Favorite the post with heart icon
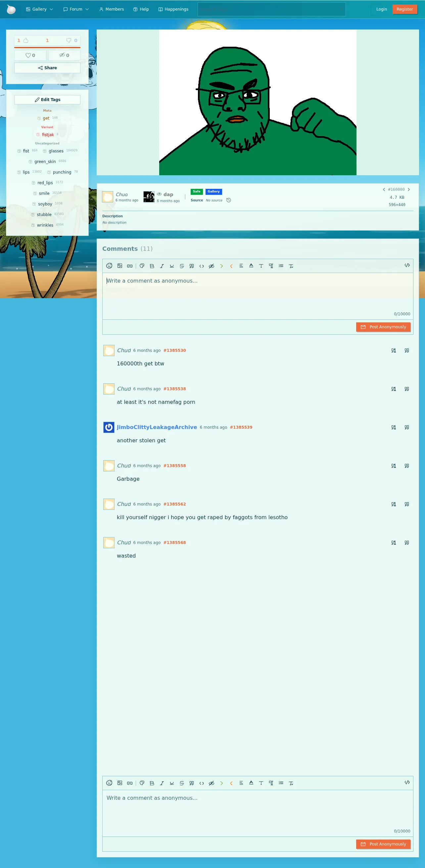This screenshot has width=425, height=868. 30,55
